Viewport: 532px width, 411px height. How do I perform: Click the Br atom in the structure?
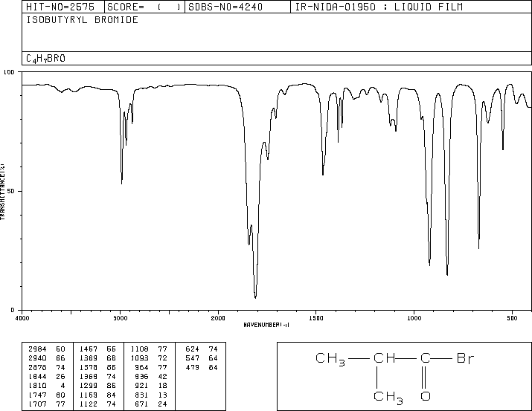coord(465,358)
